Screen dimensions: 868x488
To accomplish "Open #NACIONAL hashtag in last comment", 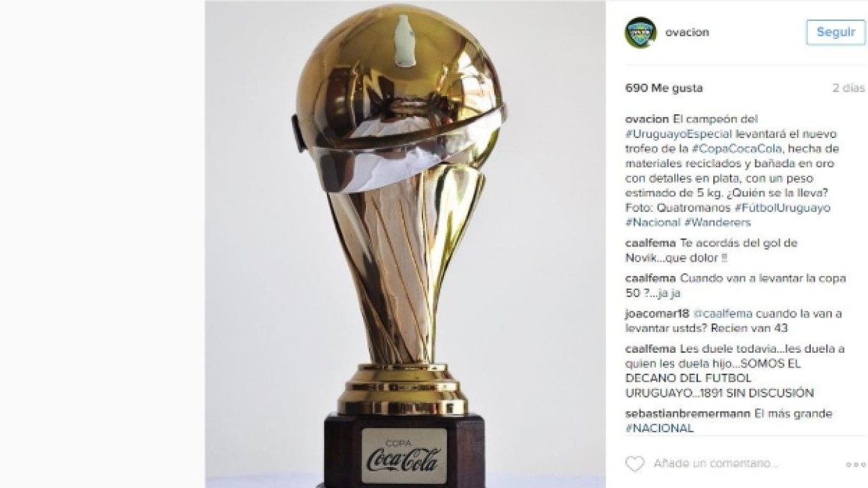I will click(659, 428).
